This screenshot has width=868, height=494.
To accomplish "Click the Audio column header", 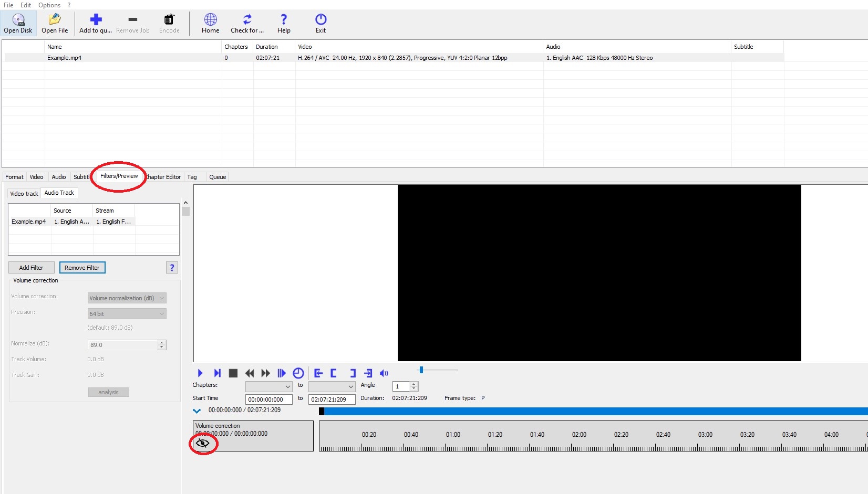I will [637, 47].
